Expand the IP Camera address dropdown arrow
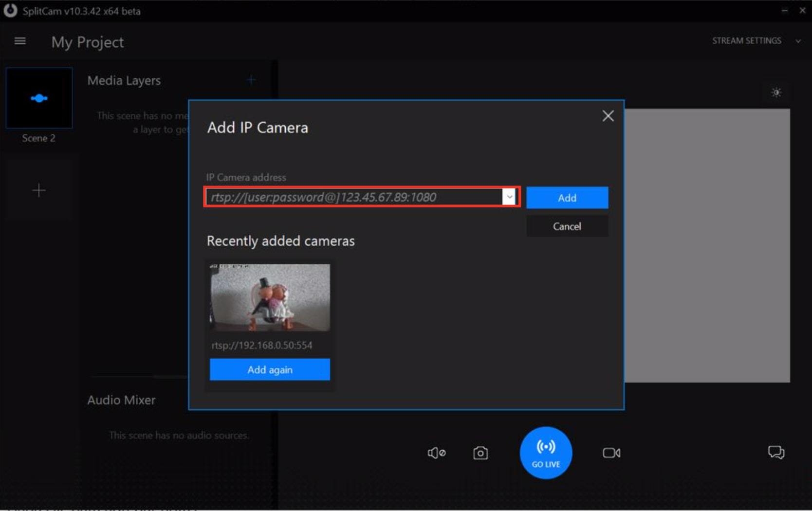The image size is (812, 511). pos(509,197)
